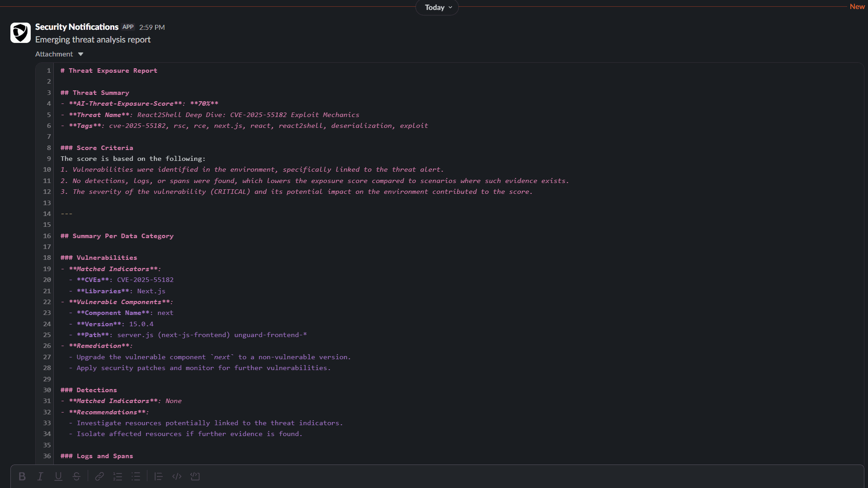Click the Attachment label

[x=54, y=54]
